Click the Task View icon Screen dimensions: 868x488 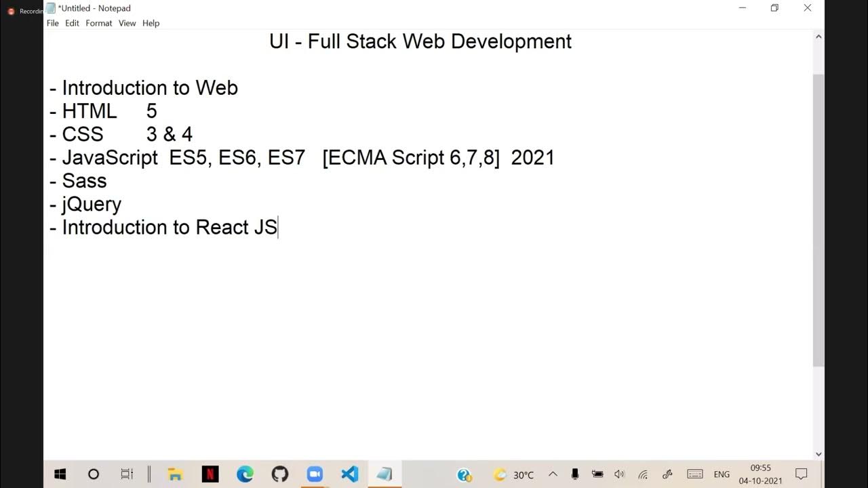pyautogui.click(x=127, y=474)
